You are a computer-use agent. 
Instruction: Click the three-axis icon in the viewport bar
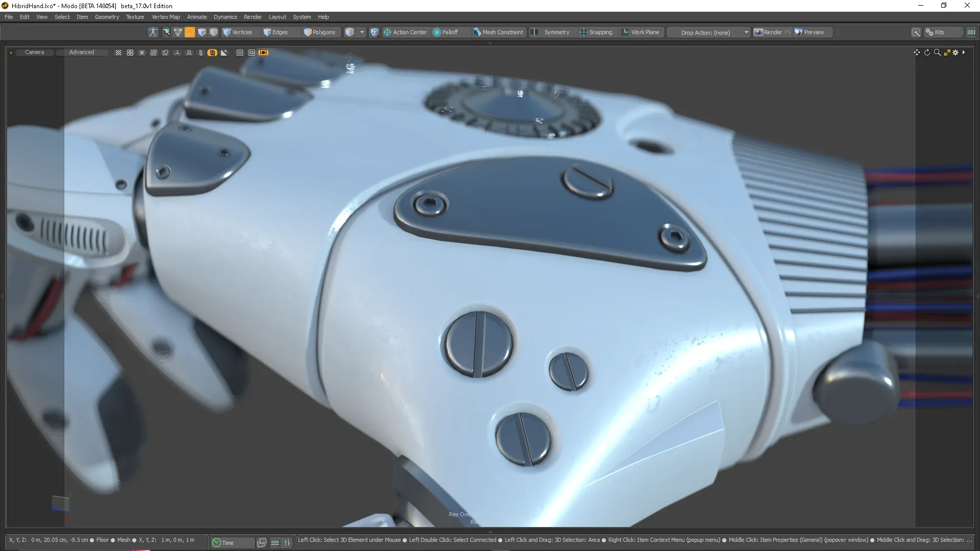(x=177, y=53)
